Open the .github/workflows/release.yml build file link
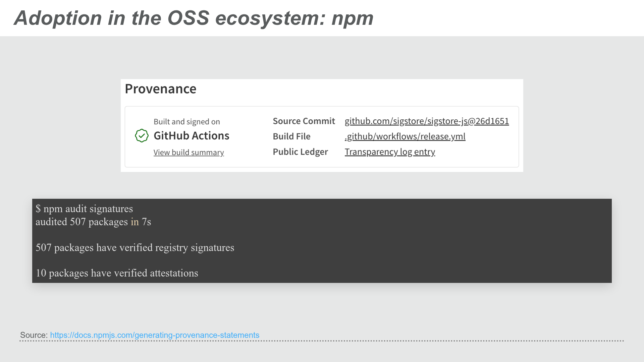This screenshot has height=362, width=644. 405,136
